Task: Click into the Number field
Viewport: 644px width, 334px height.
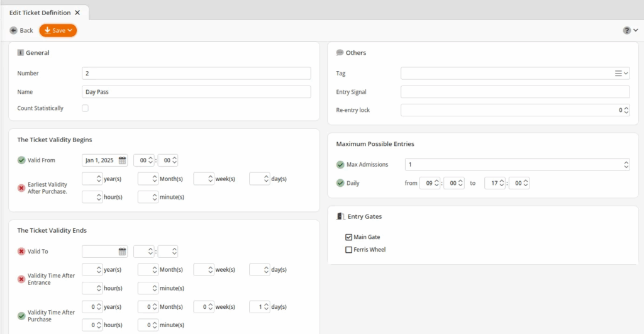Action: pos(196,73)
